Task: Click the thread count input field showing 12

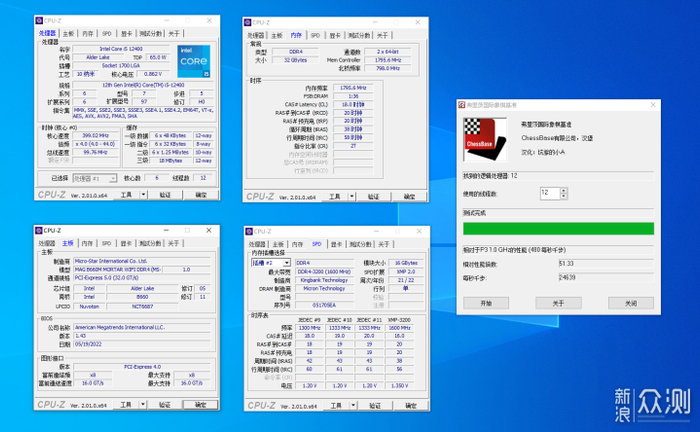Action: pos(547,192)
